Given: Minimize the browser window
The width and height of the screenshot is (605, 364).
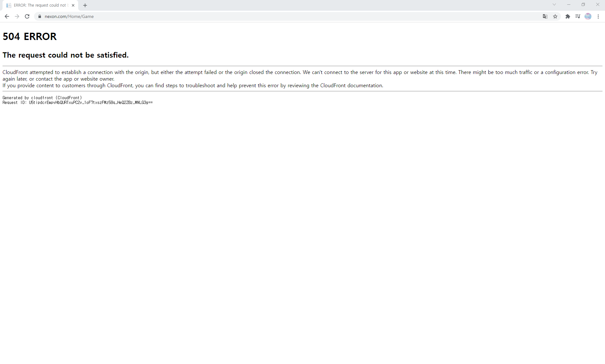Looking at the screenshot, I should [569, 5].
